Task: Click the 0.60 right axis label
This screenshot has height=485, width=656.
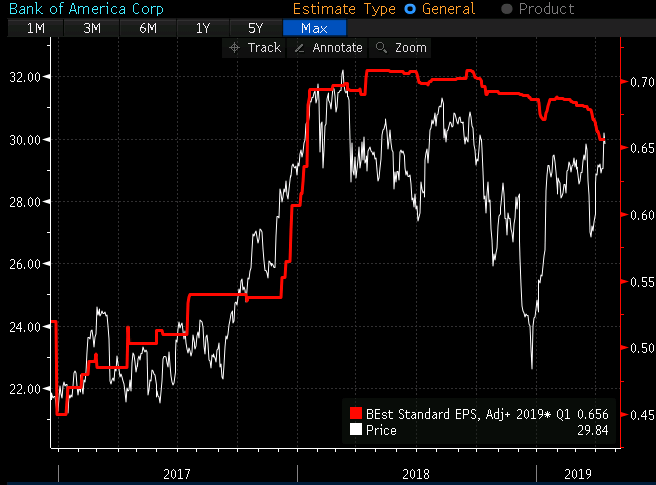Action: [x=642, y=215]
